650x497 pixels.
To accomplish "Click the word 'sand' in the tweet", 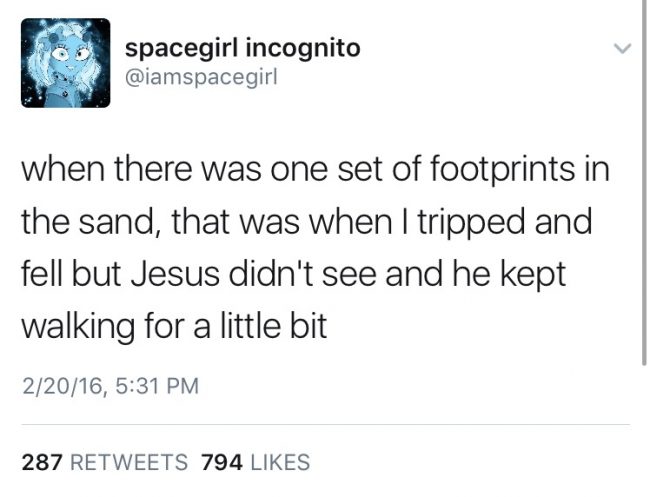I will 115,222.
